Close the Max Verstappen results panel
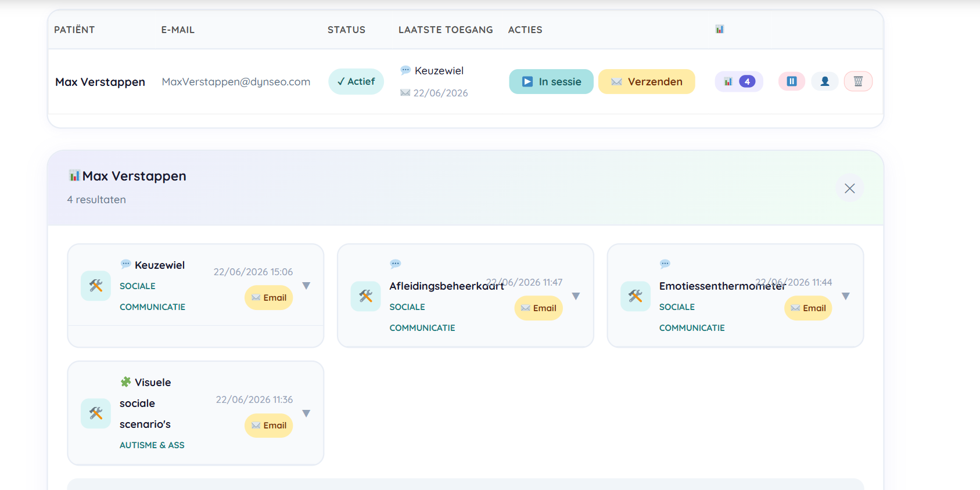This screenshot has height=490, width=980. (849, 188)
